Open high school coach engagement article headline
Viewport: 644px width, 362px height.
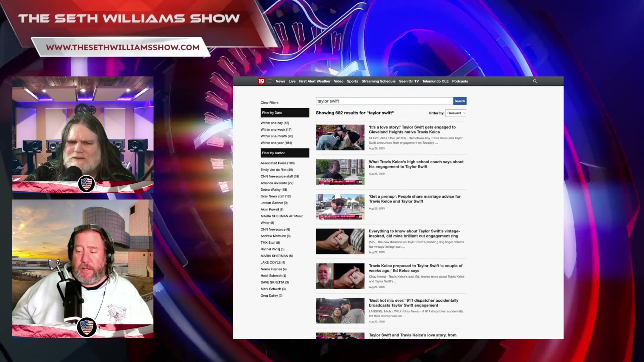pyautogui.click(x=416, y=164)
